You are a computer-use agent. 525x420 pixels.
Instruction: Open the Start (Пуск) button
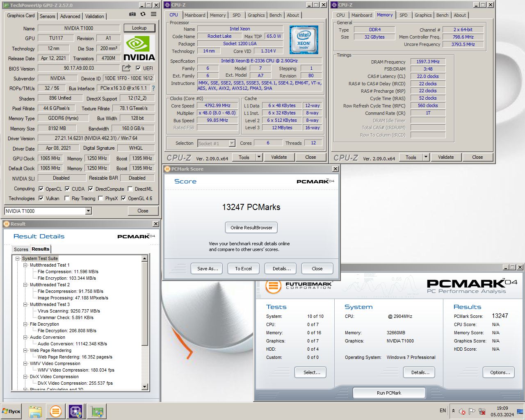click(11, 411)
